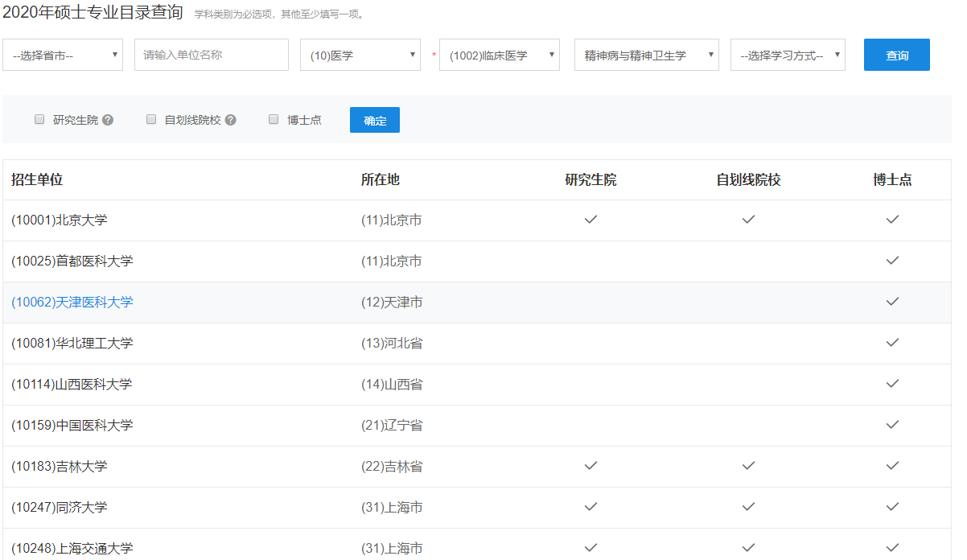
Task: Click the 查询 search button
Action: 897,55
